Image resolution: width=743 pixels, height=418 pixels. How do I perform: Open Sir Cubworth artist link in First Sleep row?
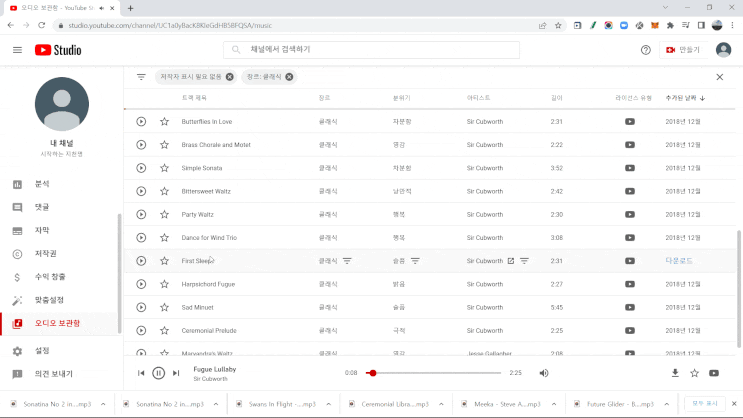[x=511, y=261]
